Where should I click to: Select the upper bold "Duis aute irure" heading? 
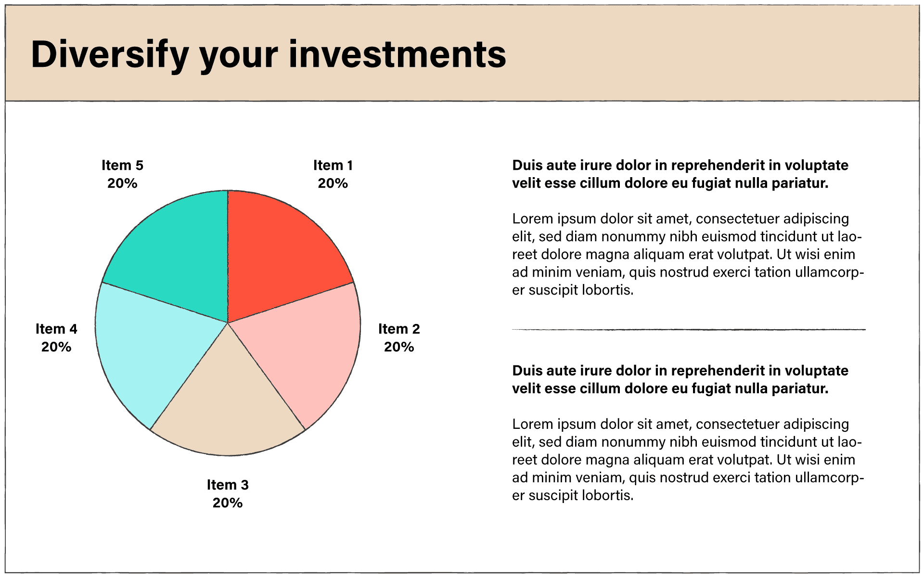tap(680, 174)
